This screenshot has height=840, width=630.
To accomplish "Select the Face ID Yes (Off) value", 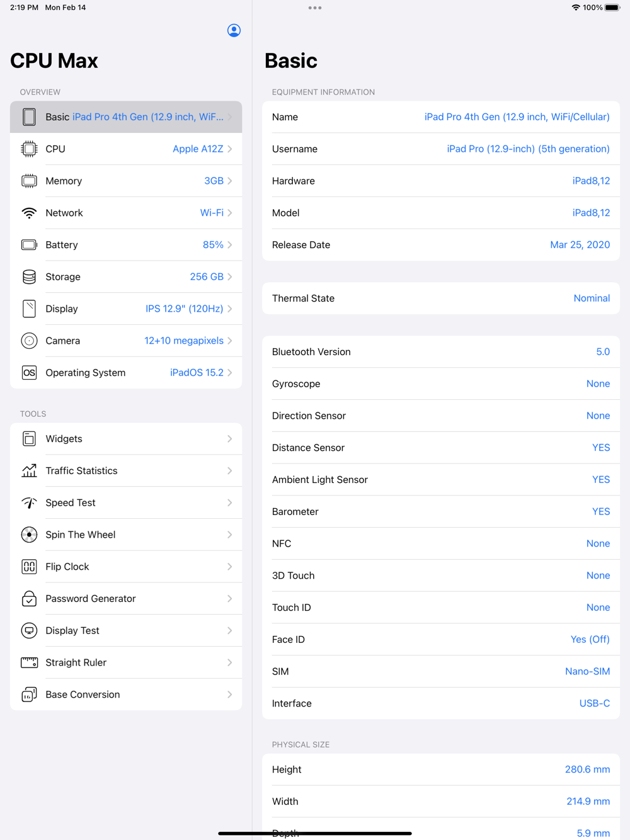I will pyautogui.click(x=590, y=640).
